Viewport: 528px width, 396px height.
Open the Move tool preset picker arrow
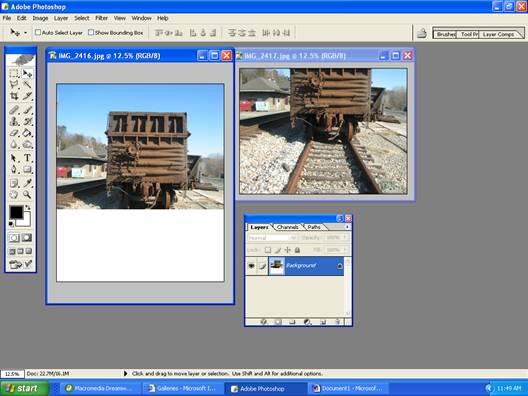(26, 33)
